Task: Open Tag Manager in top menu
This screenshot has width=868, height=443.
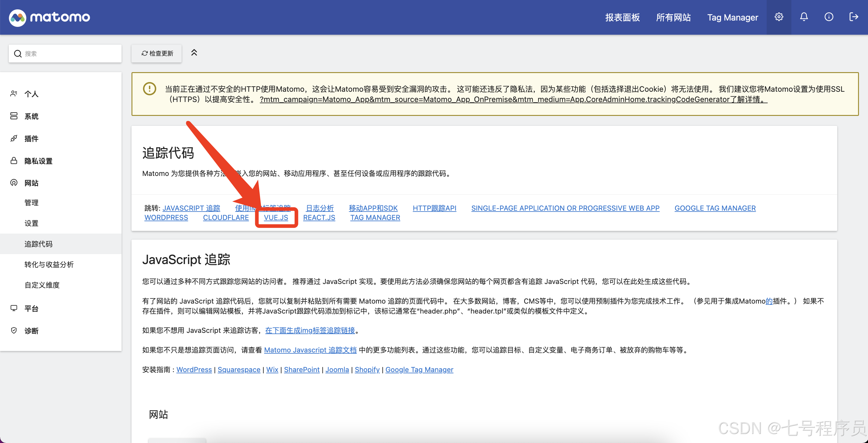Action: 732,17
